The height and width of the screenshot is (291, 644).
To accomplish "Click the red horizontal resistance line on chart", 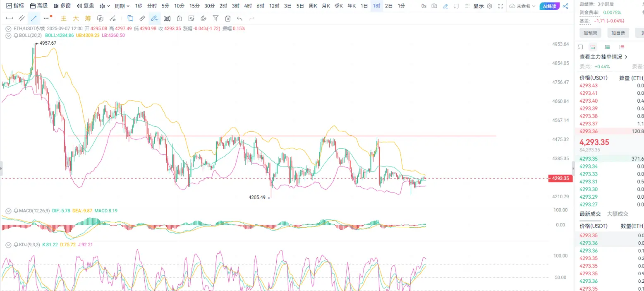I will pos(281,136).
